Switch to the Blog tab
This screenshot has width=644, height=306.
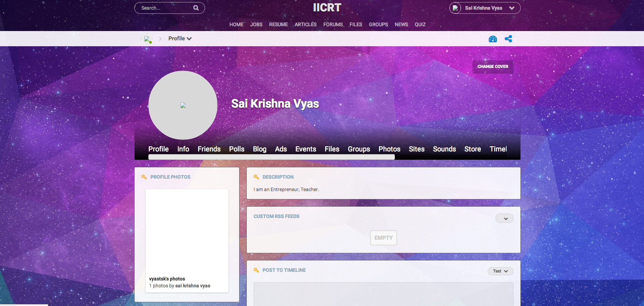260,149
